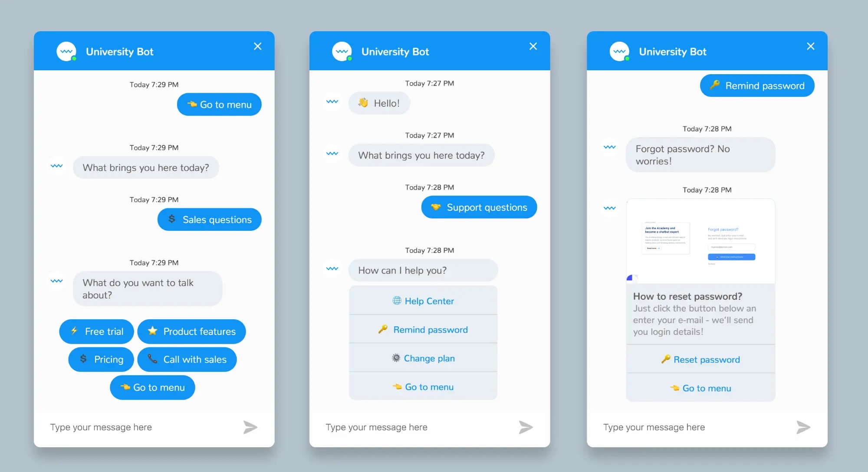
Task: Select 'Change plan' support option
Action: [x=423, y=358]
